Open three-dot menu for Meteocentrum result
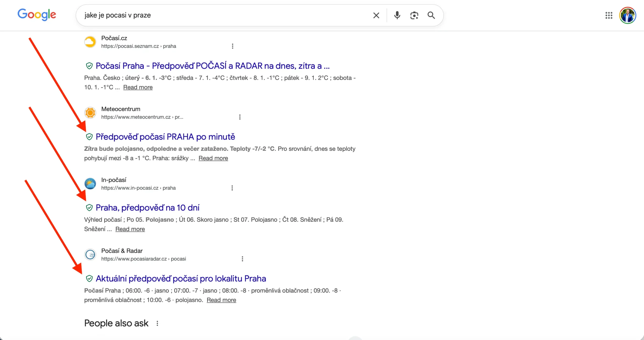Image resolution: width=644 pixels, height=340 pixels. point(240,117)
